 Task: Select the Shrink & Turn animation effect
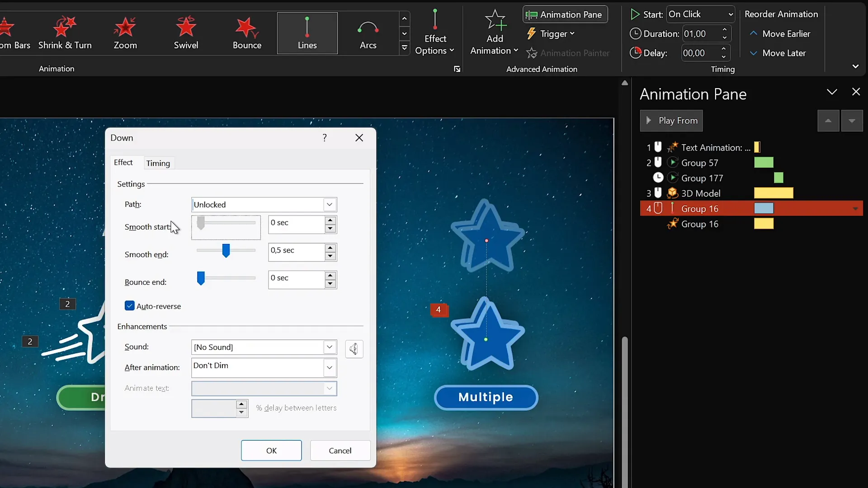(65, 33)
